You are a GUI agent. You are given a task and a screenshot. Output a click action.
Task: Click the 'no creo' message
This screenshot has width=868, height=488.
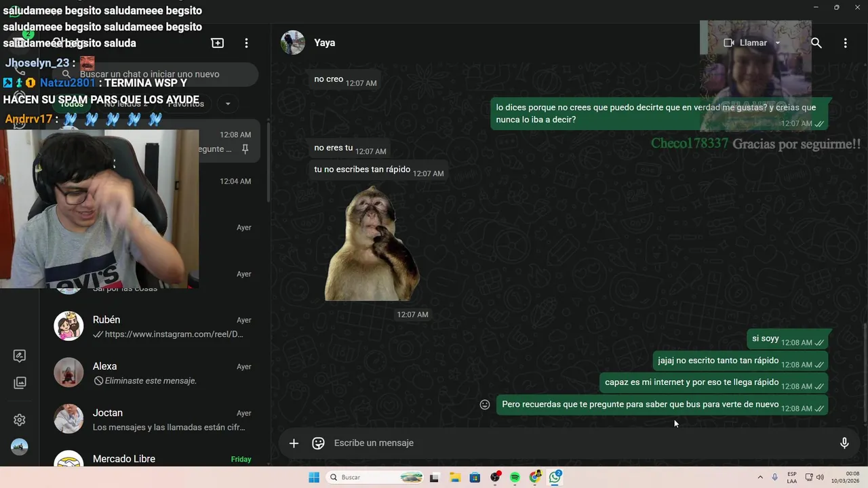344,80
